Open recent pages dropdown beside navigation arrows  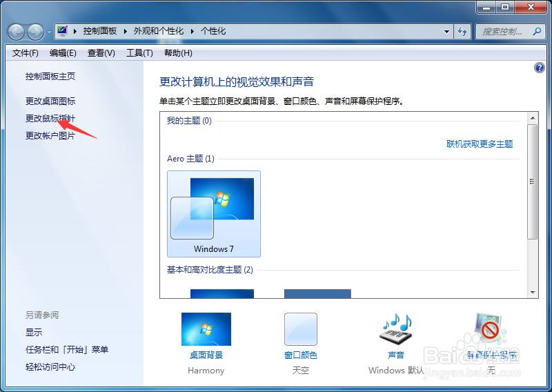(x=49, y=32)
